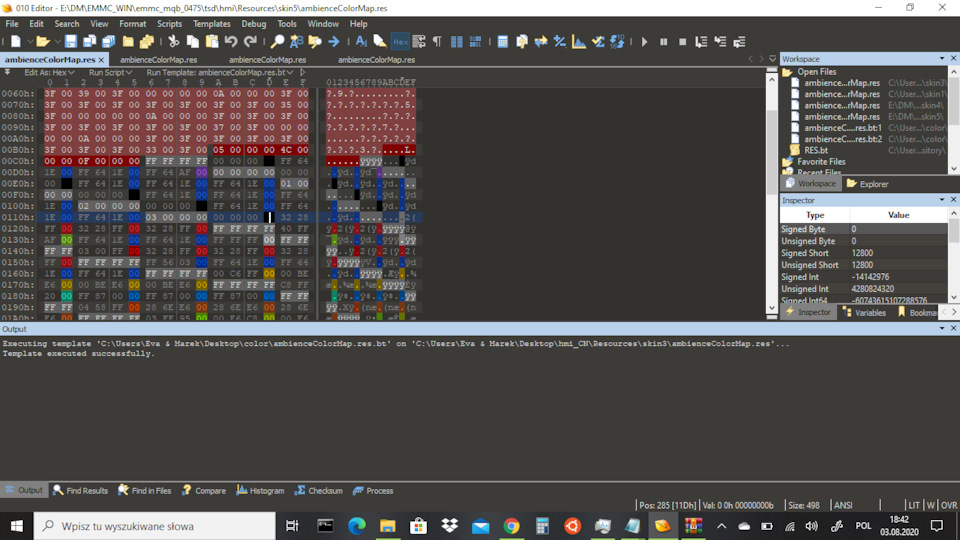The height and width of the screenshot is (540, 960).
Task: Click the Save All icon
Action: (x=108, y=42)
